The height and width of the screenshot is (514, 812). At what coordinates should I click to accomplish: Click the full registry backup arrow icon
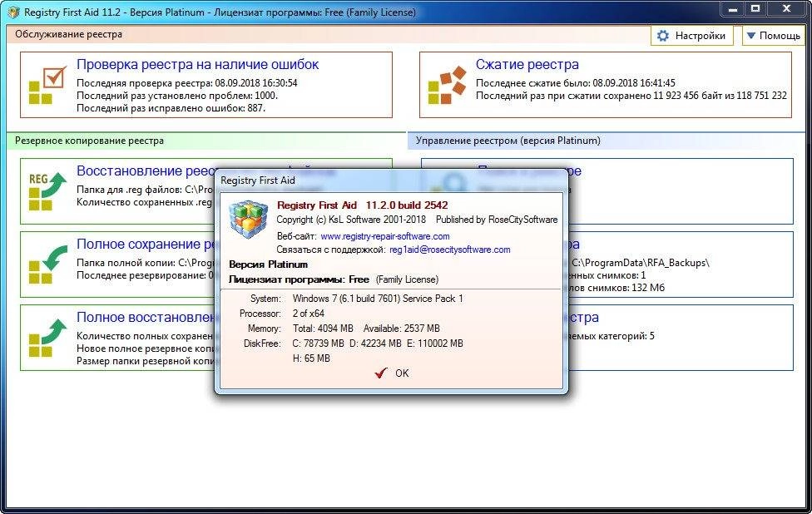coord(47,264)
